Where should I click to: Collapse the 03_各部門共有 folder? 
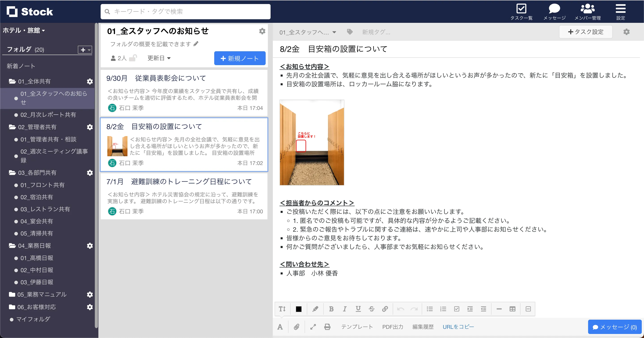(x=12, y=173)
